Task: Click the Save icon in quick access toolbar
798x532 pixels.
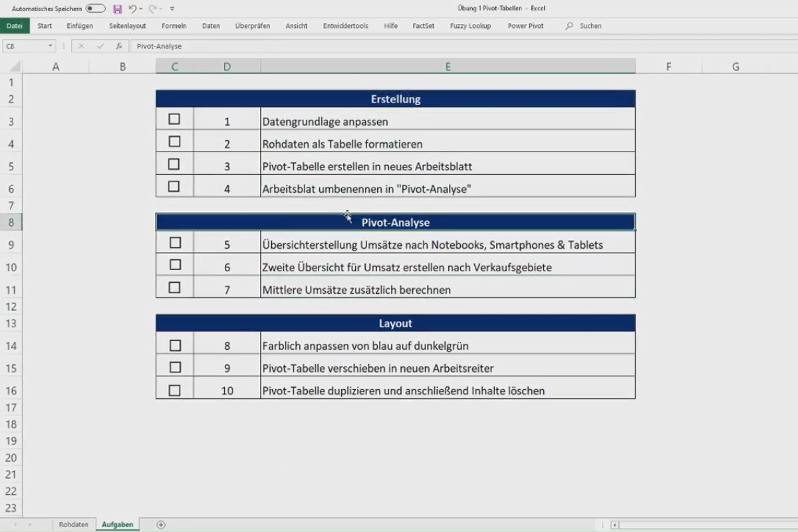Action: [118, 9]
